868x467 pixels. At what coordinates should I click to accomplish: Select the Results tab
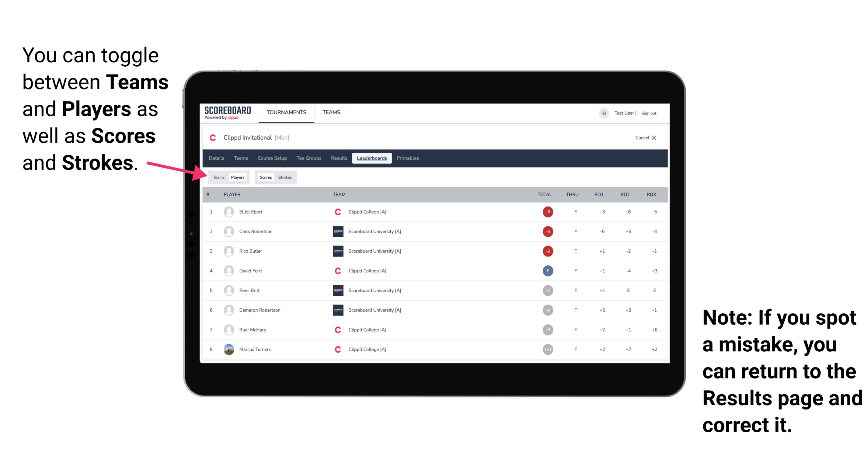pyautogui.click(x=339, y=159)
